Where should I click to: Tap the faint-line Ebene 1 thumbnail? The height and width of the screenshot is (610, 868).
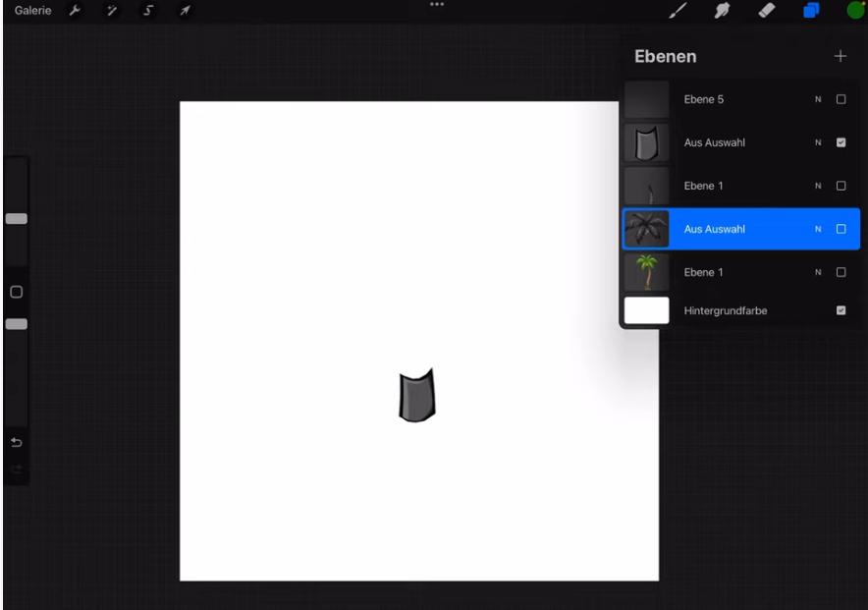[x=646, y=186]
